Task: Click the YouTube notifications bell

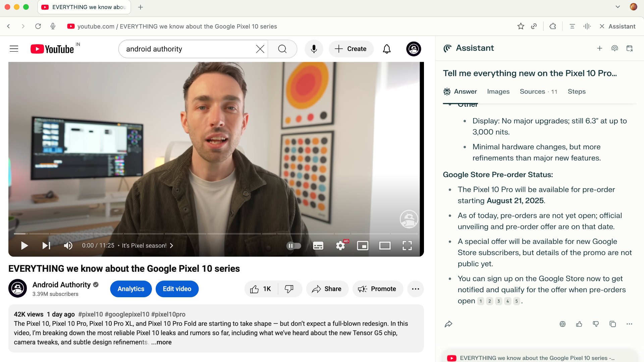Action: click(387, 49)
